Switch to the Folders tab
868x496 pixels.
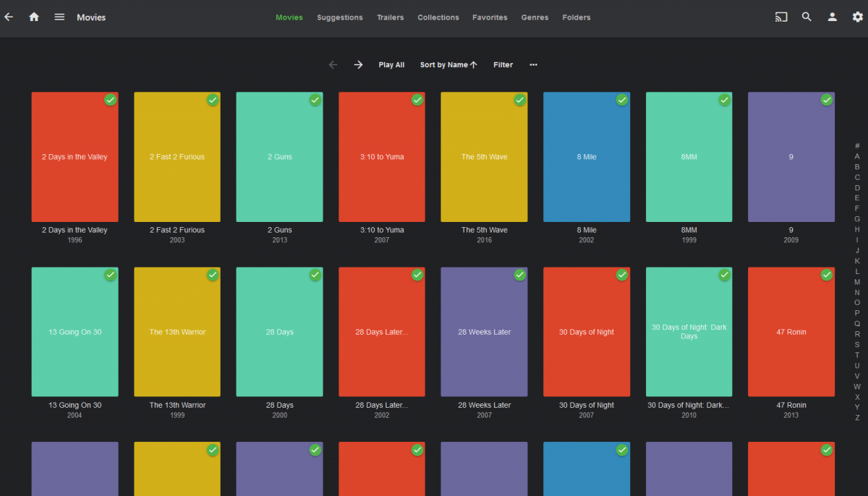pyautogui.click(x=576, y=17)
